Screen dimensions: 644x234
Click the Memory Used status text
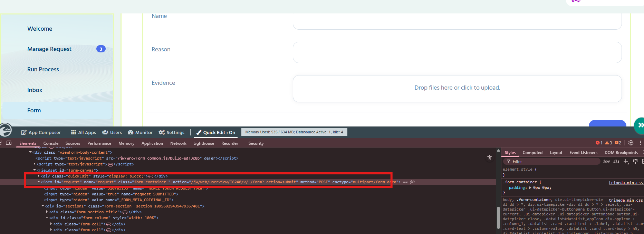point(294,132)
